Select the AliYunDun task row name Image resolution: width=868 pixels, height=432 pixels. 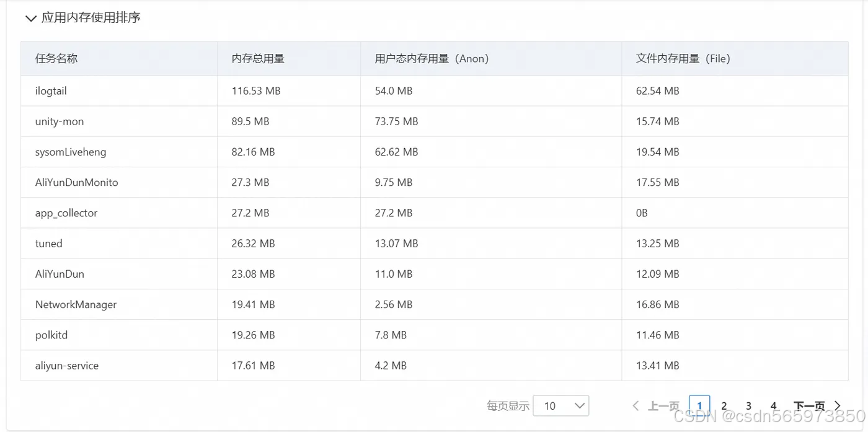(60, 274)
